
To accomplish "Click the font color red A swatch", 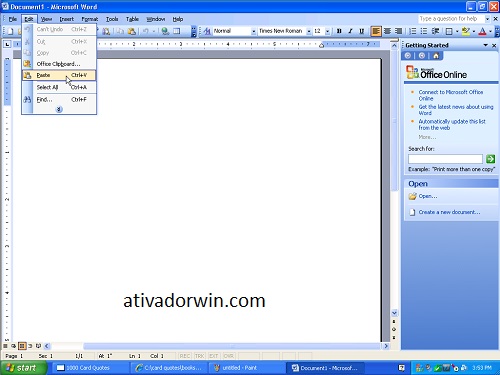I will click(x=482, y=31).
